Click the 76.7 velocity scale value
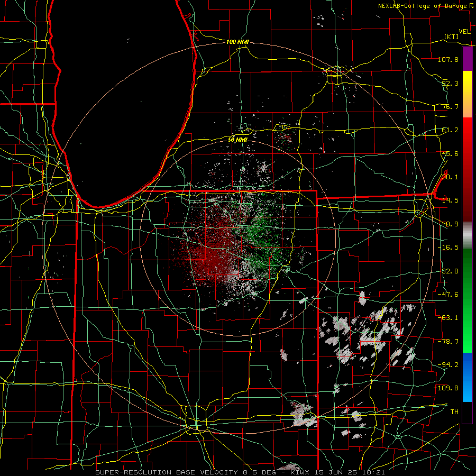 coord(450,106)
